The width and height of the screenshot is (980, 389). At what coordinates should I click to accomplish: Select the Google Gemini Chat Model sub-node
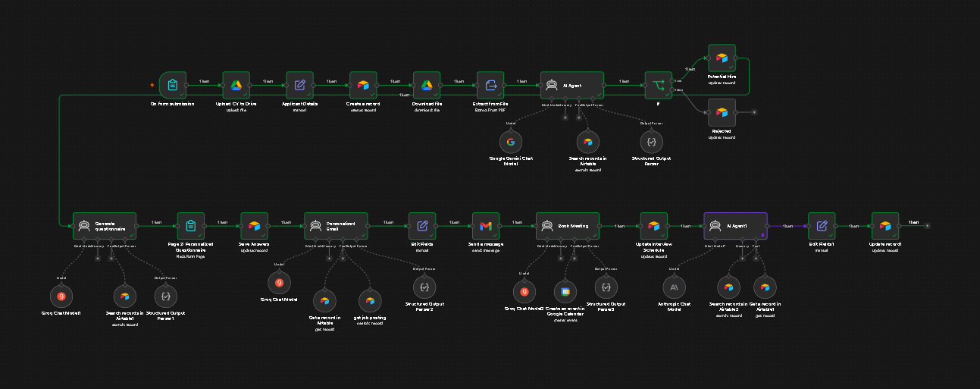tap(511, 142)
